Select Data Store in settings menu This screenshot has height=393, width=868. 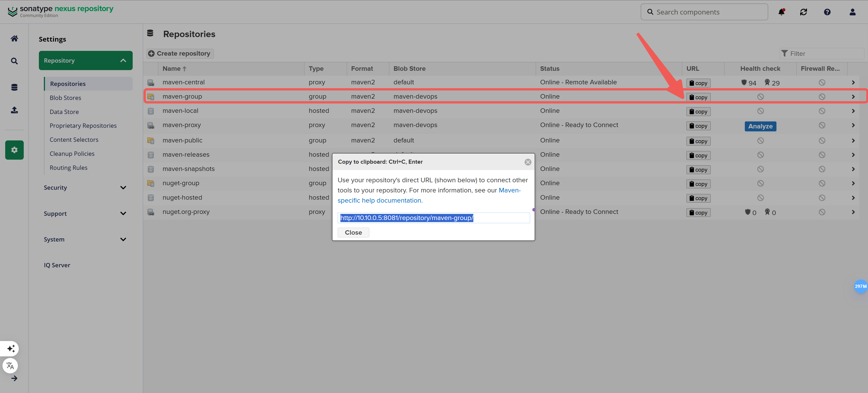tap(64, 112)
